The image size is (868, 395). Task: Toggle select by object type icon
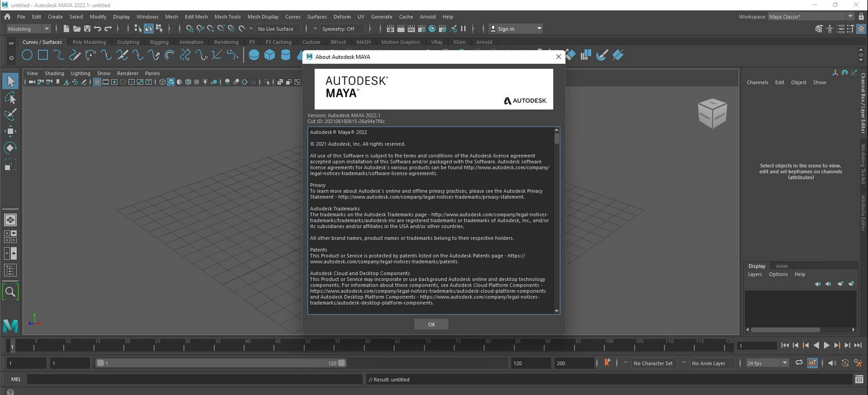148,29
